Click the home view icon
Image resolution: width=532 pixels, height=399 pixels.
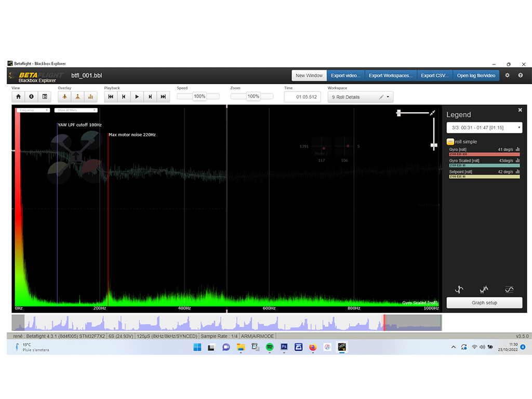(x=18, y=97)
